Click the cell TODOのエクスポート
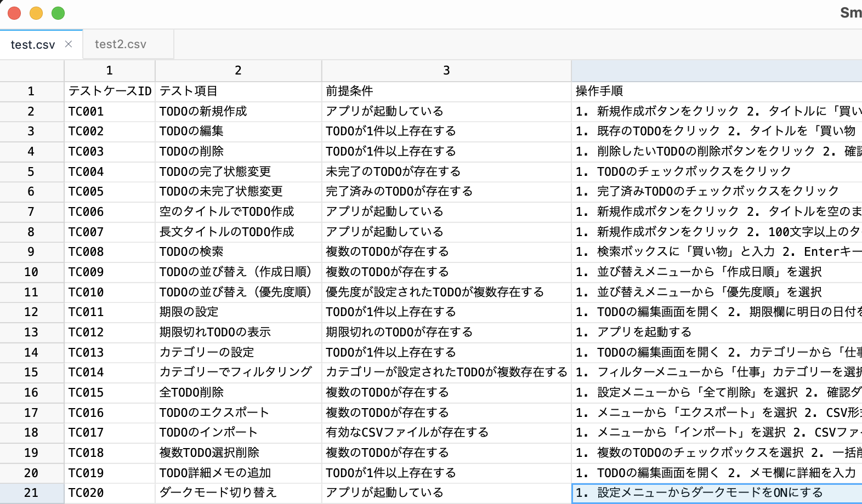The height and width of the screenshot is (504, 862). 239,413
